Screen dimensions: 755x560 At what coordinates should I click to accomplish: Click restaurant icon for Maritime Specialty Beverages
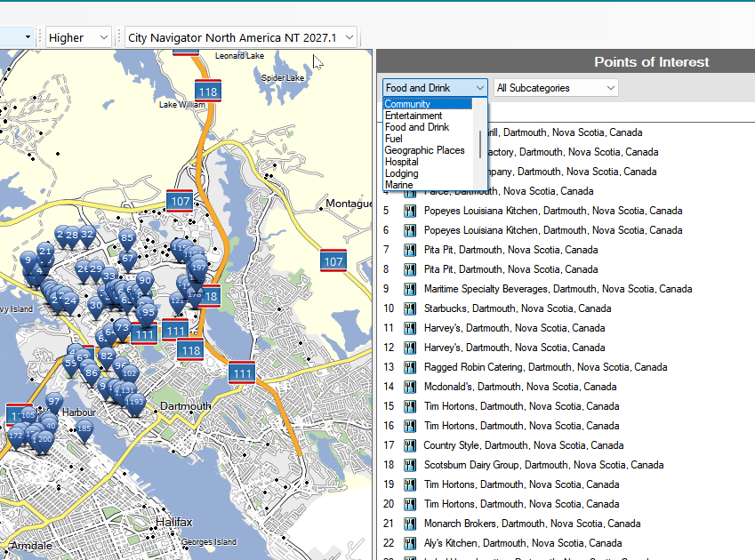[x=410, y=289]
